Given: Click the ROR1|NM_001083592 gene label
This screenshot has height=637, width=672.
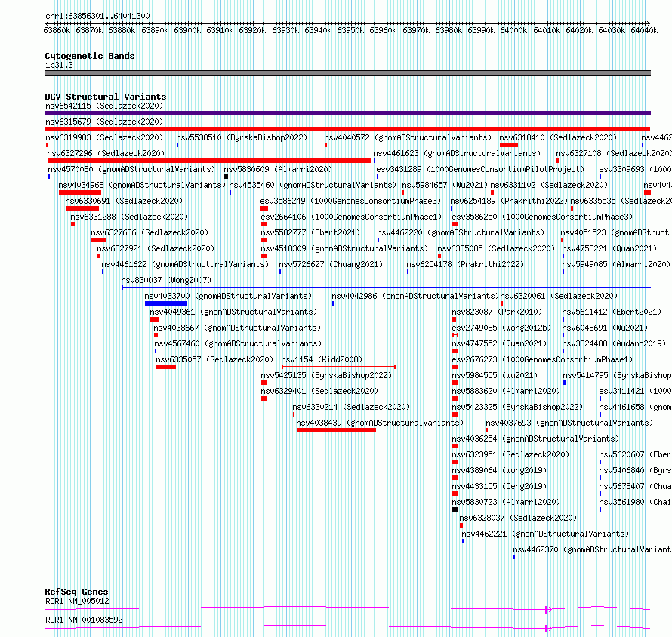Looking at the screenshot, I should tap(84, 620).
